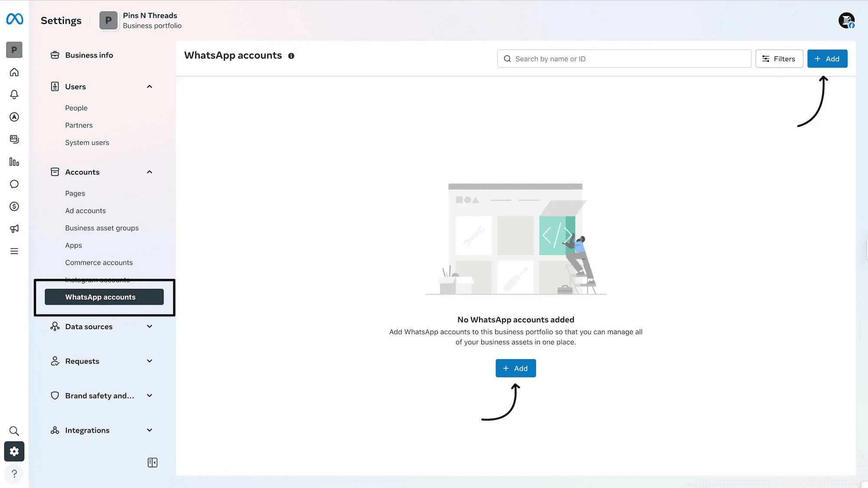Click the Data sources icon
The image size is (868, 488).
[x=55, y=327]
